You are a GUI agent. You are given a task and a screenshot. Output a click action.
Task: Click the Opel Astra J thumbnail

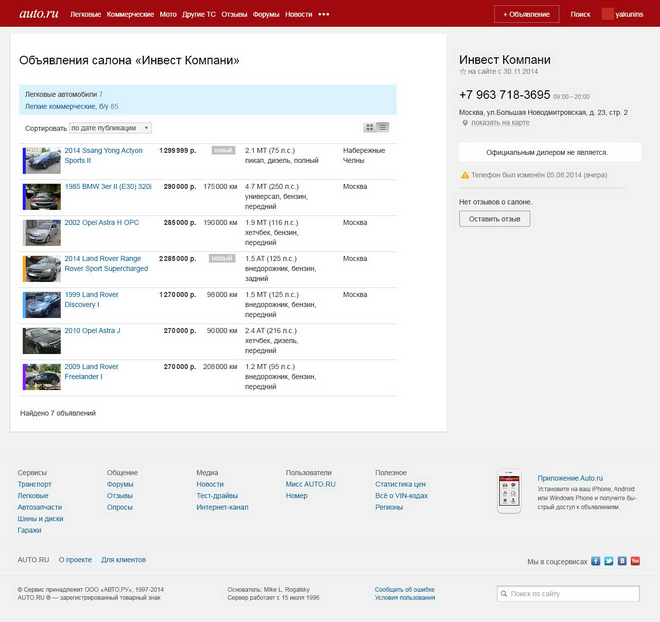(42, 341)
